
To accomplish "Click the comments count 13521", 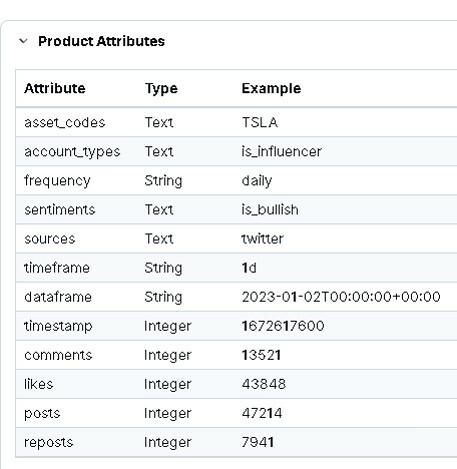I will (261, 355).
